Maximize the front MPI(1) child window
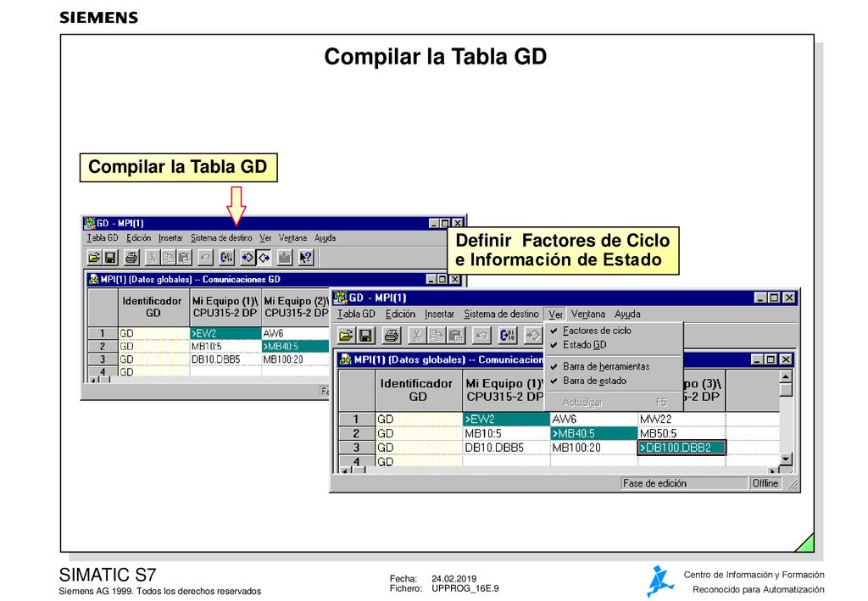This screenshot has height=601, width=868. (771, 359)
